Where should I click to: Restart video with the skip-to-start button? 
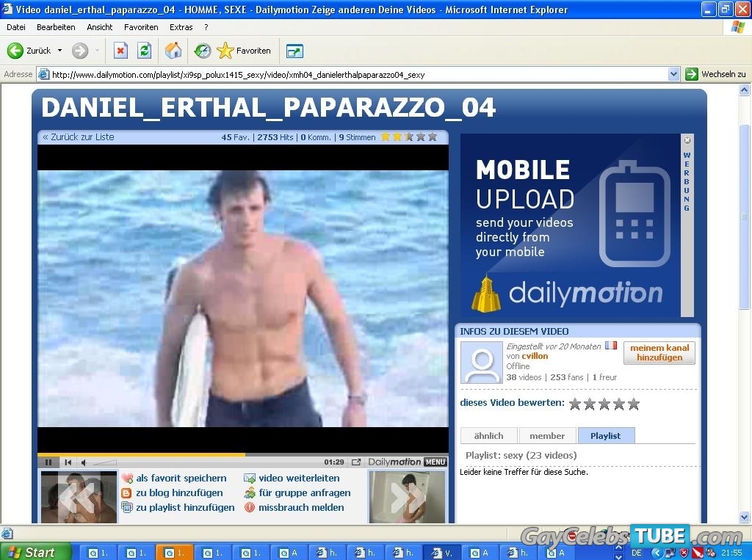pyautogui.click(x=68, y=462)
